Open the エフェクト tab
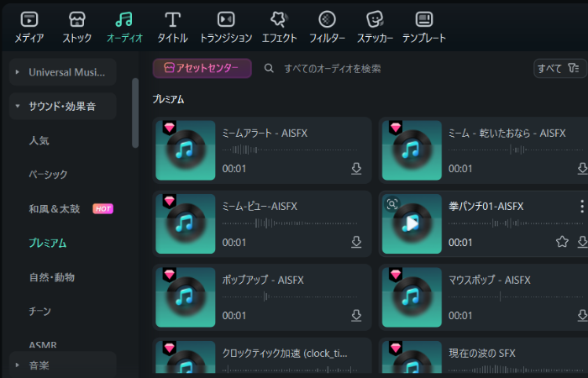588x378 pixels. point(280,27)
